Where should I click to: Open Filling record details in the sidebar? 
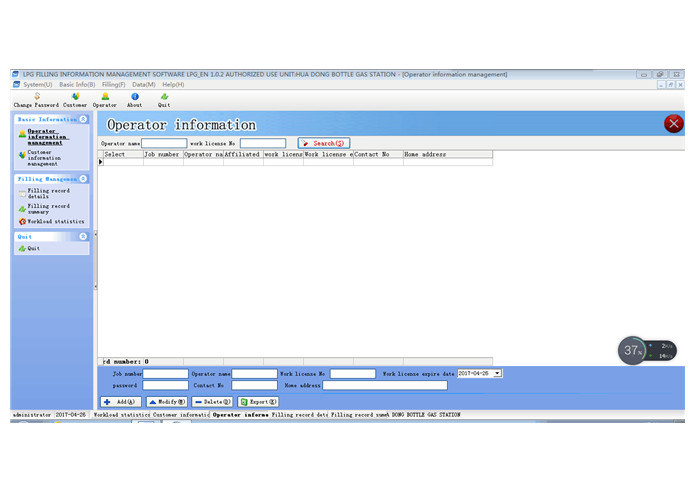coord(48,193)
